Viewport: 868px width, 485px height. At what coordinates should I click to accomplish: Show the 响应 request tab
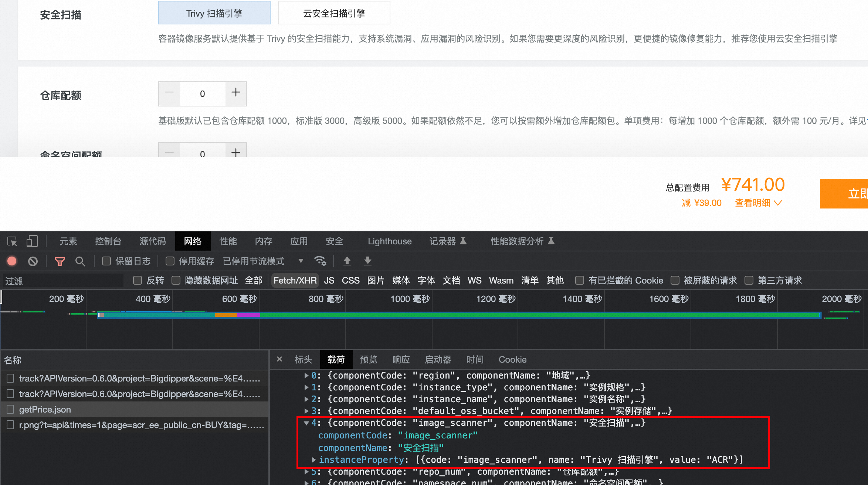[x=401, y=359]
